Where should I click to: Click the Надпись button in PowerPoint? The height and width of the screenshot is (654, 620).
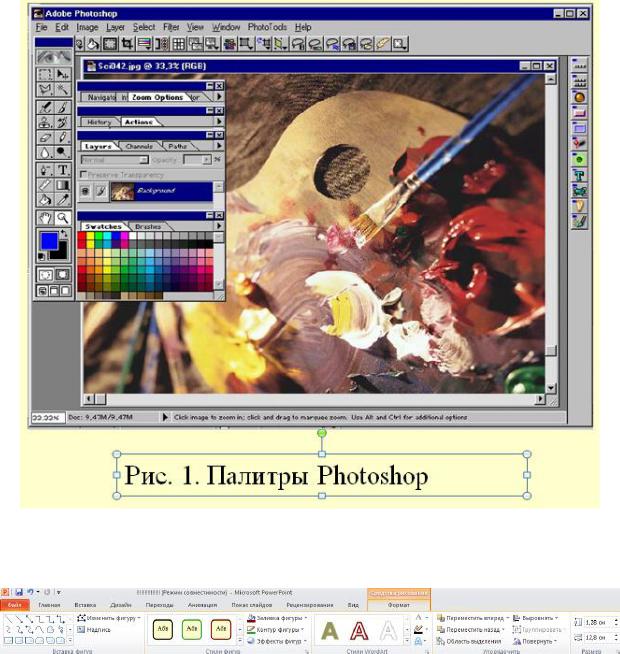(94, 630)
